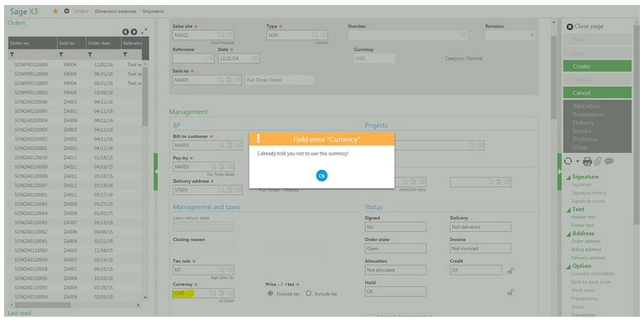
Task: Click the right green panel collapse handle
Action: 559,172
